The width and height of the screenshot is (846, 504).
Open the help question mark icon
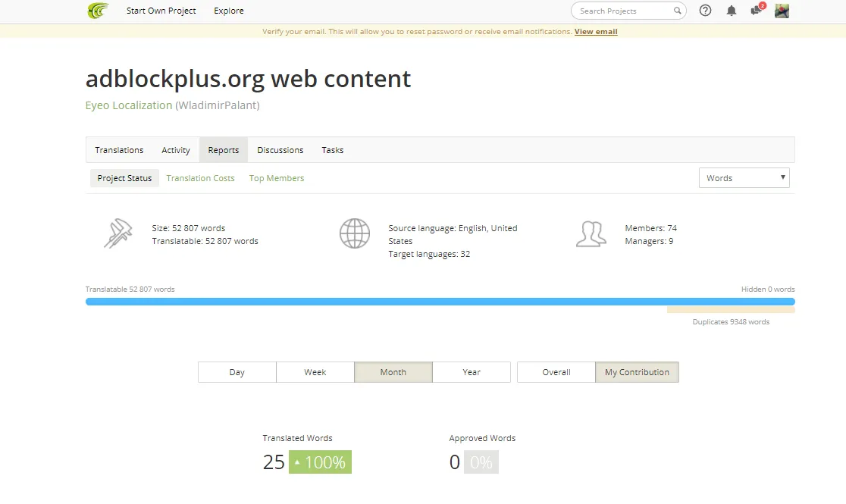(x=705, y=11)
